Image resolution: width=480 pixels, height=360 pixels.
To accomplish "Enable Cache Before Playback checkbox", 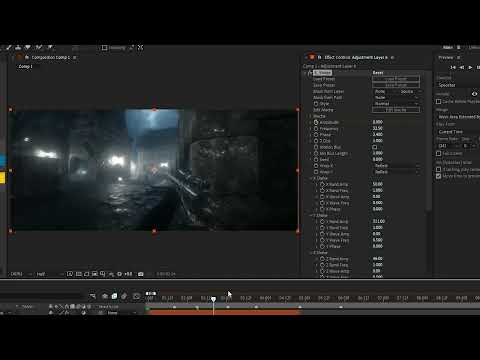I will click(439, 101).
